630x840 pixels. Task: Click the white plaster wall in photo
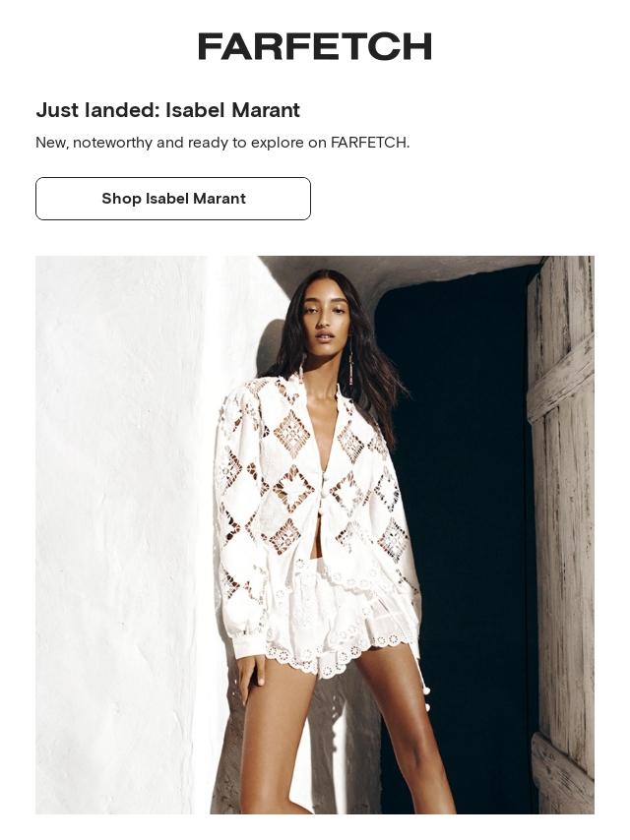(121, 535)
